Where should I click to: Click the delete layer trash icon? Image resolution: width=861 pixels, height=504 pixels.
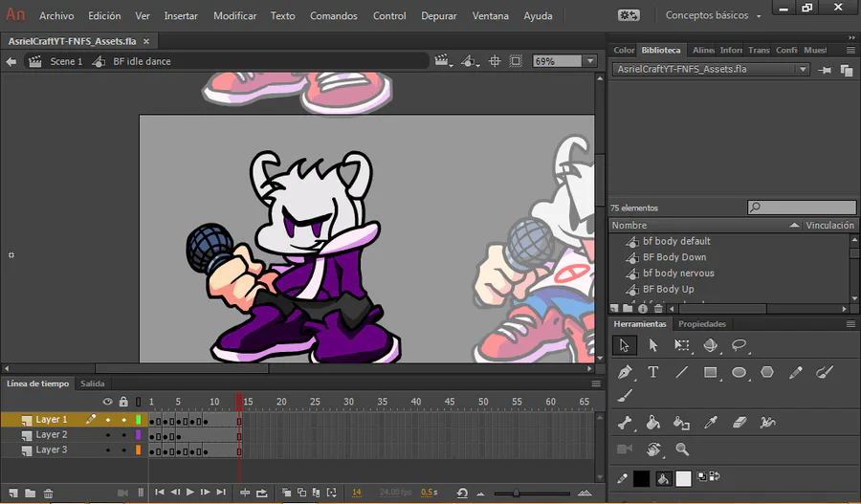pyautogui.click(x=49, y=493)
